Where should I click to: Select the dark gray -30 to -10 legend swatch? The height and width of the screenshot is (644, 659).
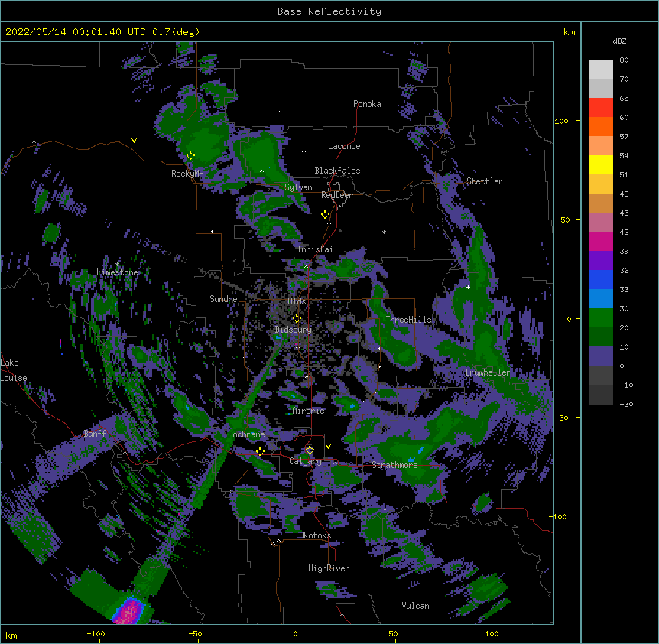point(601,395)
